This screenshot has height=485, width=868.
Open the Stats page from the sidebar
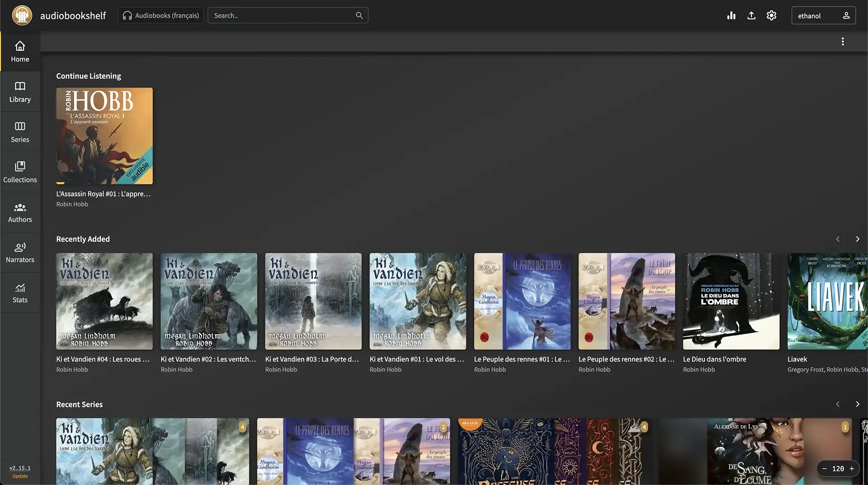click(20, 292)
